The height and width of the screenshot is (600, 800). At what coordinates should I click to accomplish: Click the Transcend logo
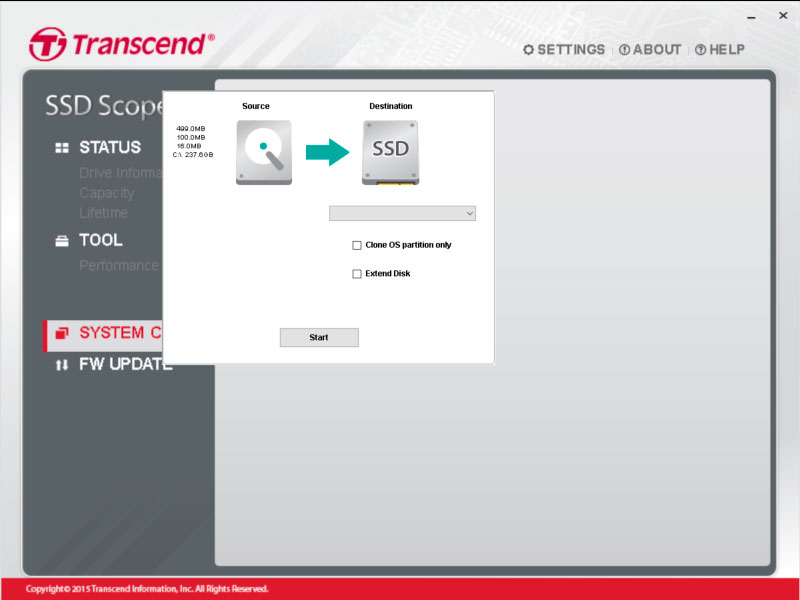pos(121,44)
